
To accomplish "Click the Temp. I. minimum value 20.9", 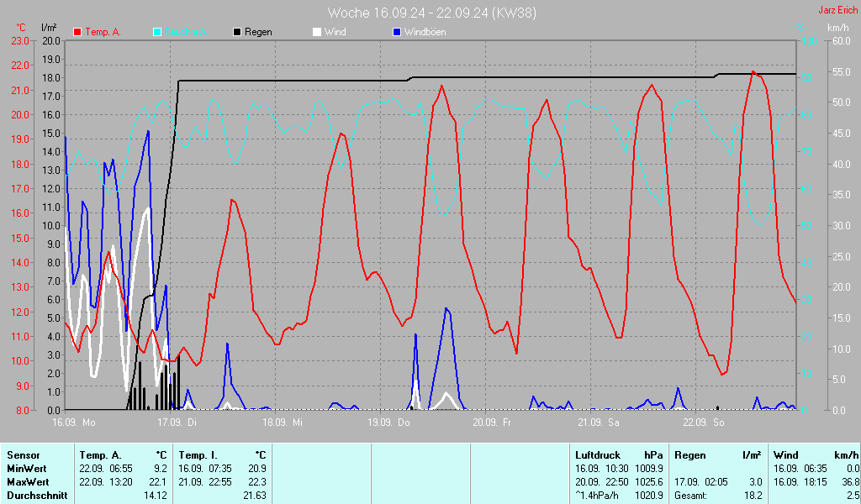I will click(x=257, y=469).
